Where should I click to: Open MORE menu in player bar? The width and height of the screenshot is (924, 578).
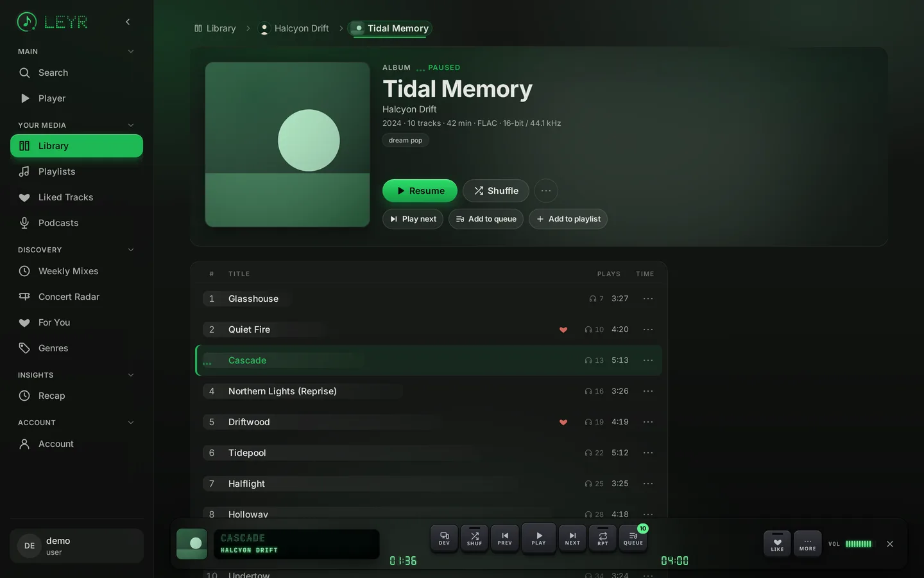tap(808, 543)
